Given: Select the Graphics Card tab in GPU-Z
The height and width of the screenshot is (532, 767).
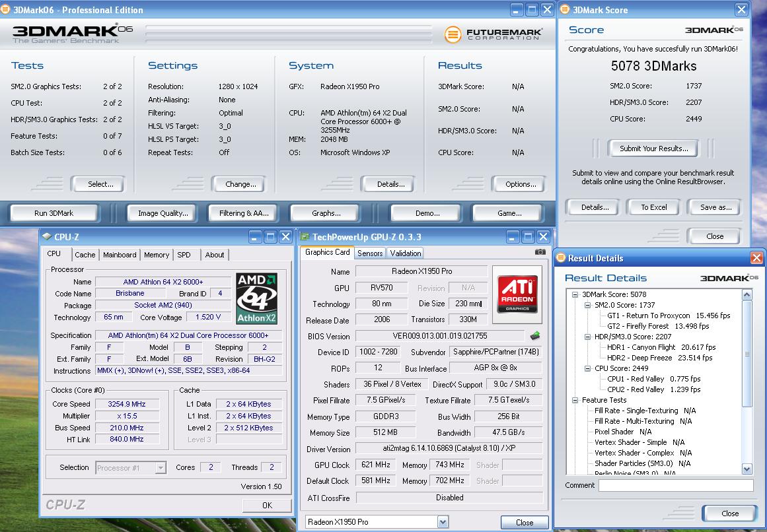Looking at the screenshot, I should (327, 252).
